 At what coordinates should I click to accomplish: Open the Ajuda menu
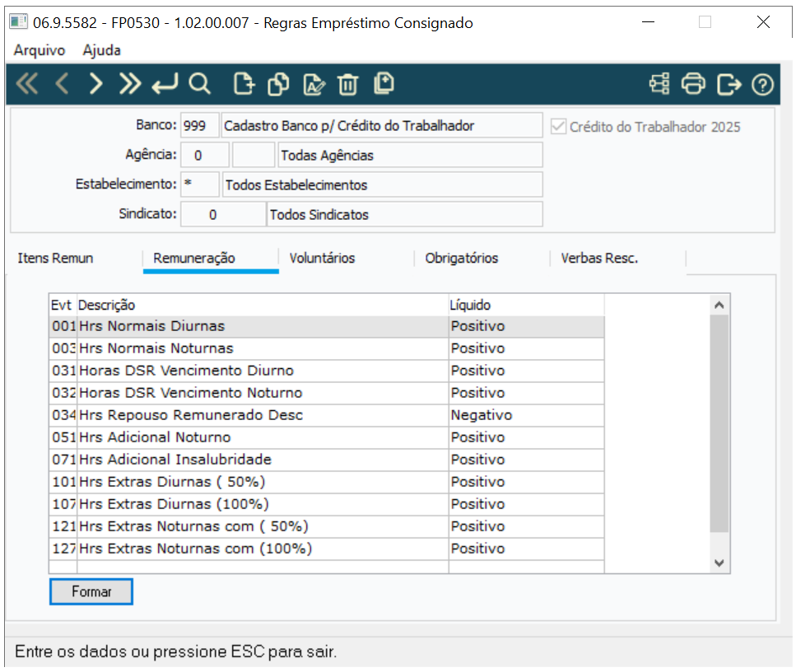(102, 50)
